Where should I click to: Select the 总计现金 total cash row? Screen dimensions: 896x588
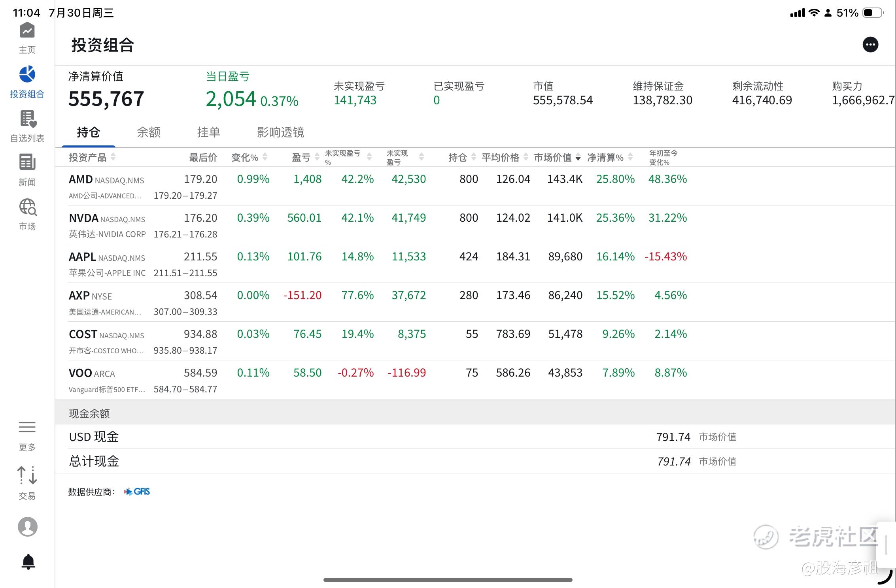(x=475, y=461)
